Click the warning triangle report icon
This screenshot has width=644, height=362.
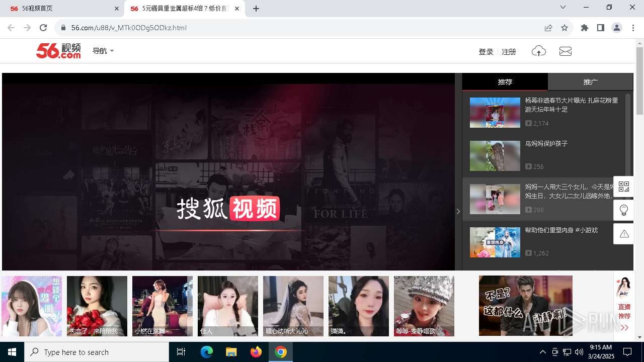click(624, 234)
